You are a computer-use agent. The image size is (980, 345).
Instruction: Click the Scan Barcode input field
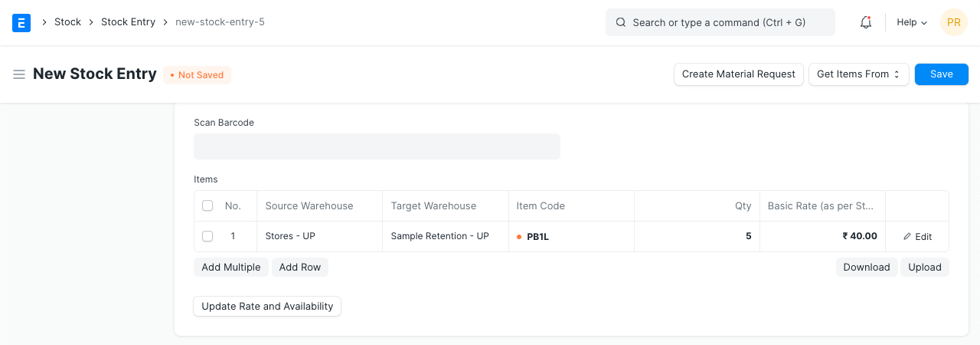377,146
